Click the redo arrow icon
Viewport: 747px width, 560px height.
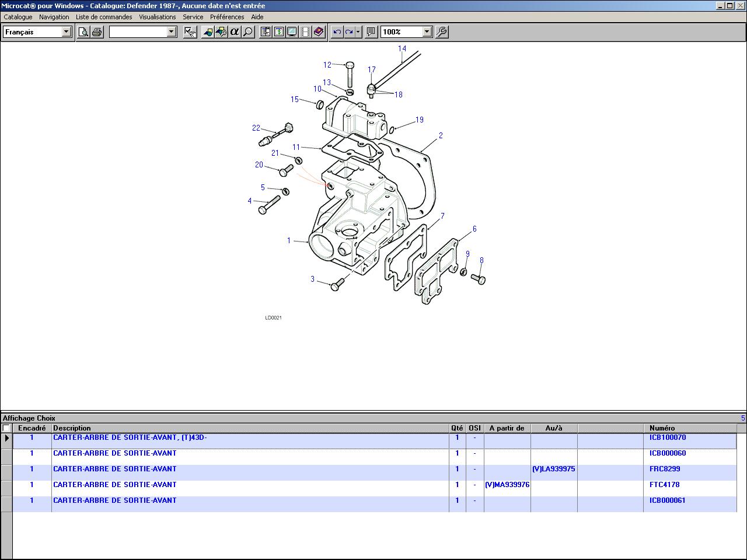click(349, 32)
